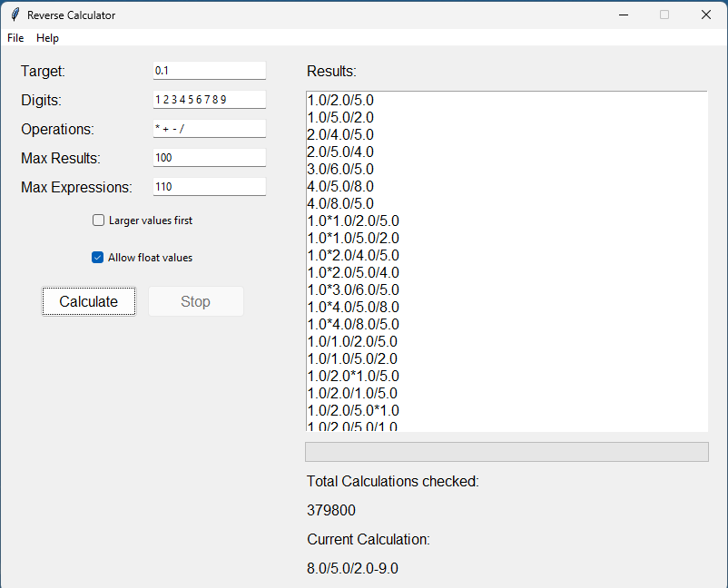Select result 1.0/5.0/2.0
The width and height of the screenshot is (728, 588).
pos(340,117)
